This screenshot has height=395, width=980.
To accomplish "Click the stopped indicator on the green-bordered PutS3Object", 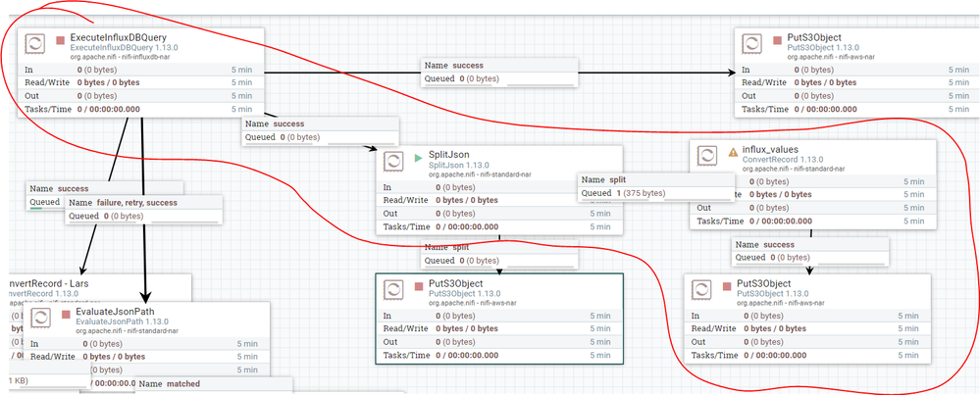I will (x=419, y=286).
